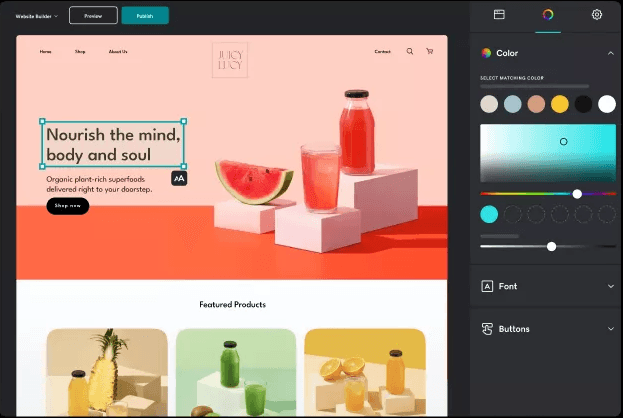Click the Buttons section pointer icon
Viewport: 623px width, 418px height.
click(x=487, y=329)
